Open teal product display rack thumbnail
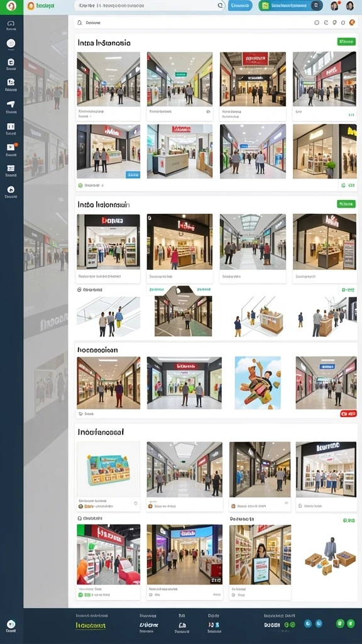Viewport: 362px width, 644px height. [x=108, y=469]
